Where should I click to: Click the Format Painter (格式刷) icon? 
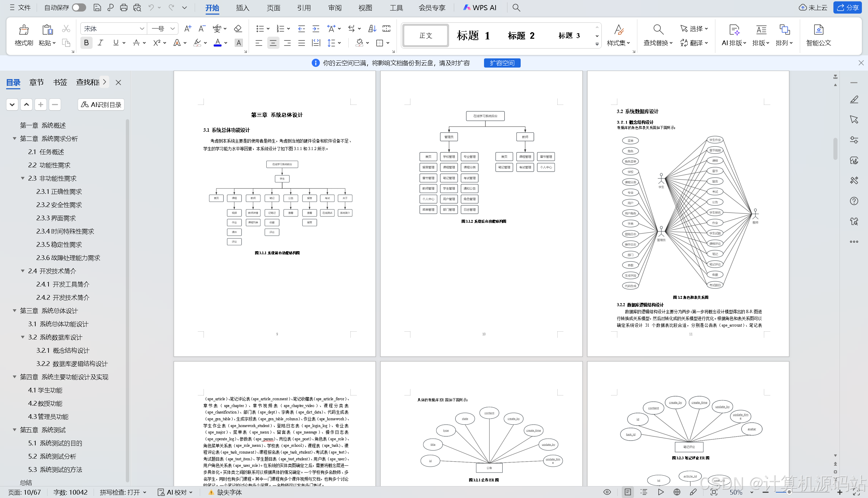(24, 30)
